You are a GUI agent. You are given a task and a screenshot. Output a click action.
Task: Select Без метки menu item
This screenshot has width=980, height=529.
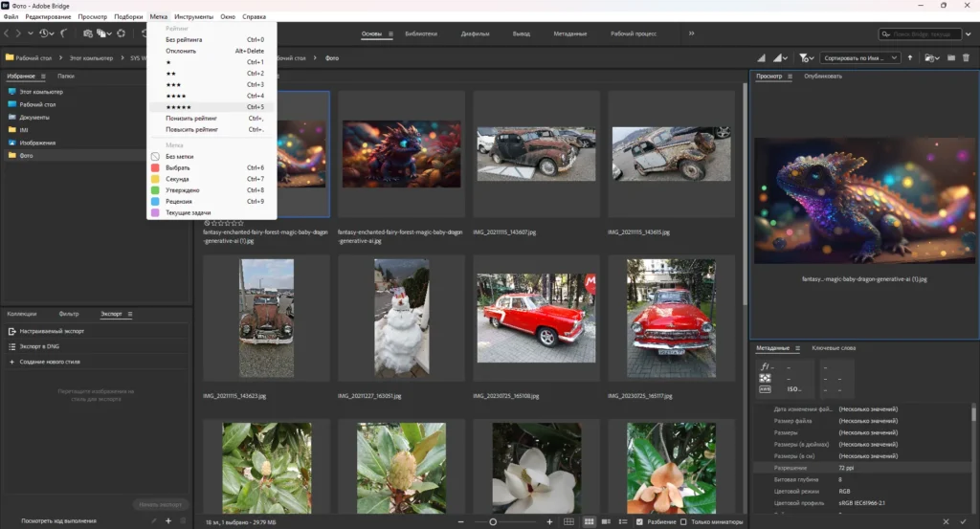click(212, 156)
